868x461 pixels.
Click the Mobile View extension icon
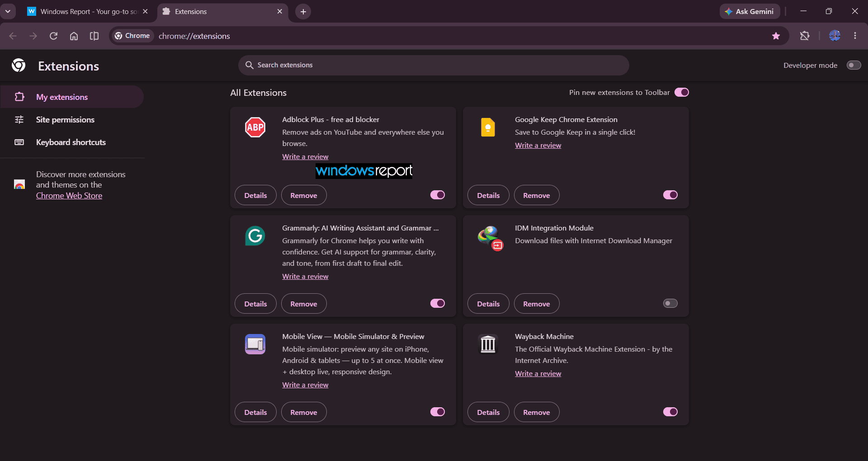click(x=255, y=344)
